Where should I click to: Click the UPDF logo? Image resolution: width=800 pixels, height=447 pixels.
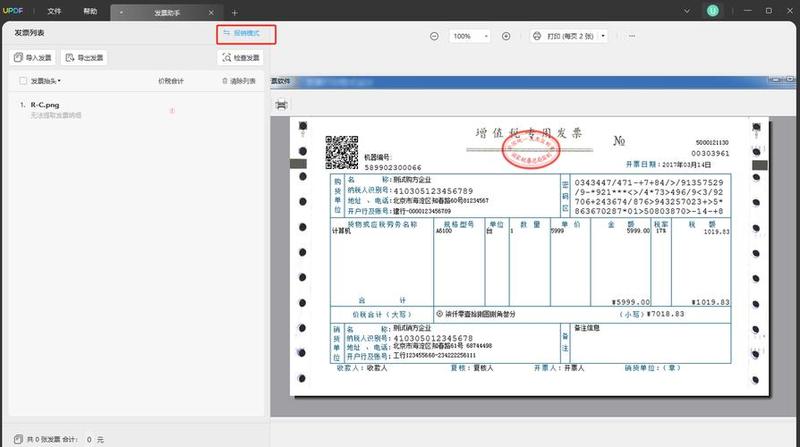(13, 11)
